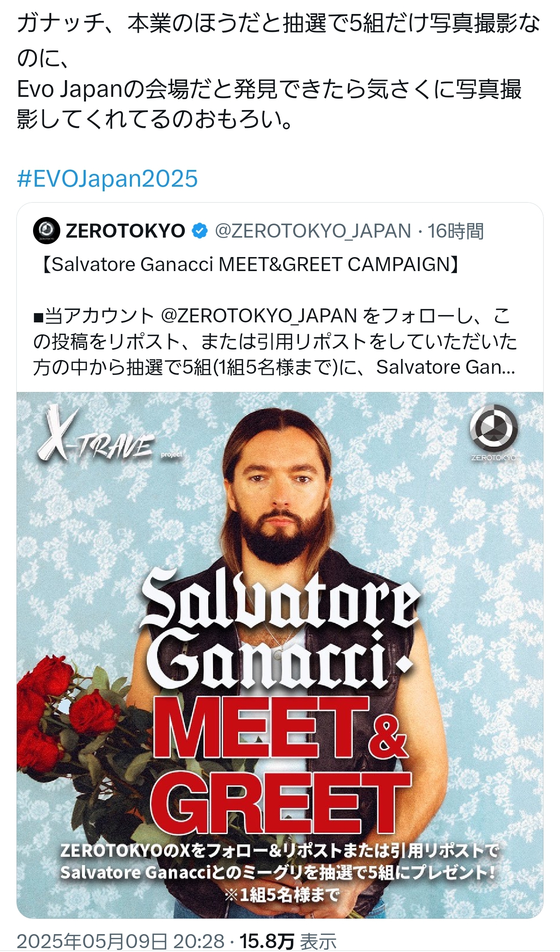Click the white poster caption about フォロー&リポスト

point(279,861)
